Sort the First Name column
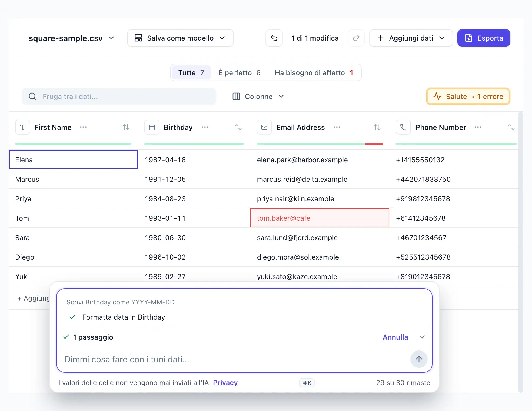The height and width of the screenshot is (411, 532). 126,127
